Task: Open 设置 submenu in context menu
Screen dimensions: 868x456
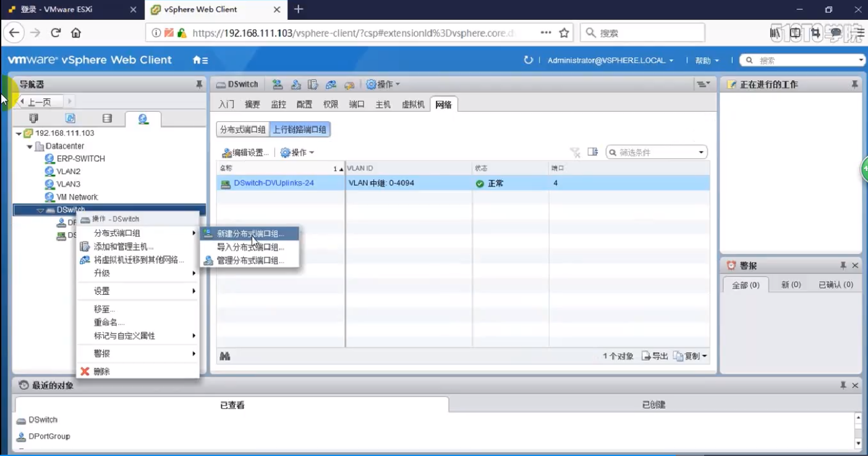Action: click(x=137, y=291)
